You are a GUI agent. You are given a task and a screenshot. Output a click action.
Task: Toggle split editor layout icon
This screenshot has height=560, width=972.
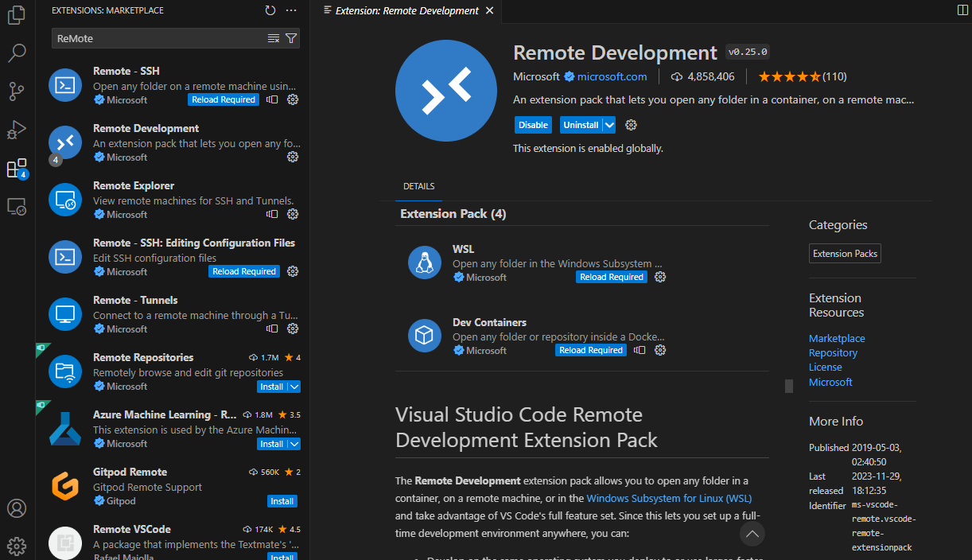click(x=962, y=10)
